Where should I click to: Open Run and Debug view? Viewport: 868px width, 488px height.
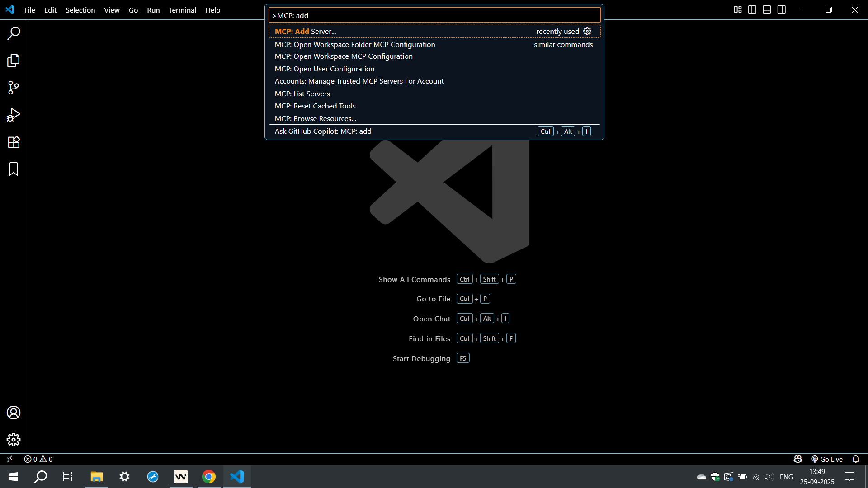click(x=14, y=115)
